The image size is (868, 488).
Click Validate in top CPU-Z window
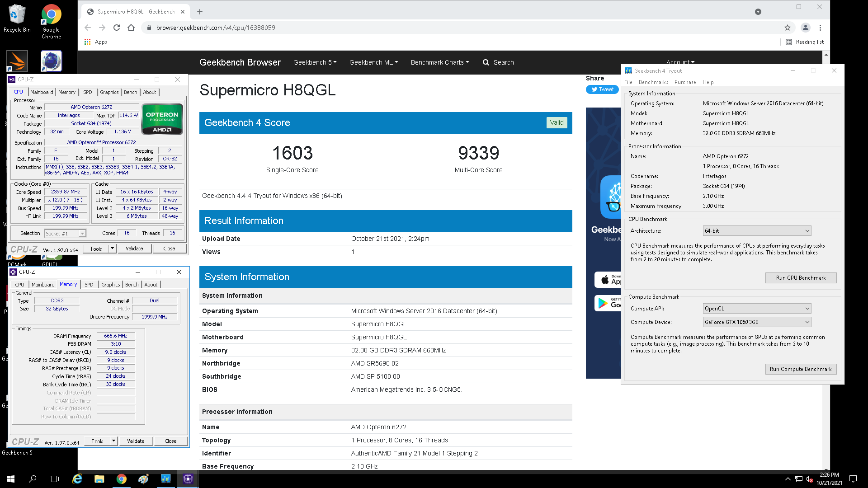134,249
